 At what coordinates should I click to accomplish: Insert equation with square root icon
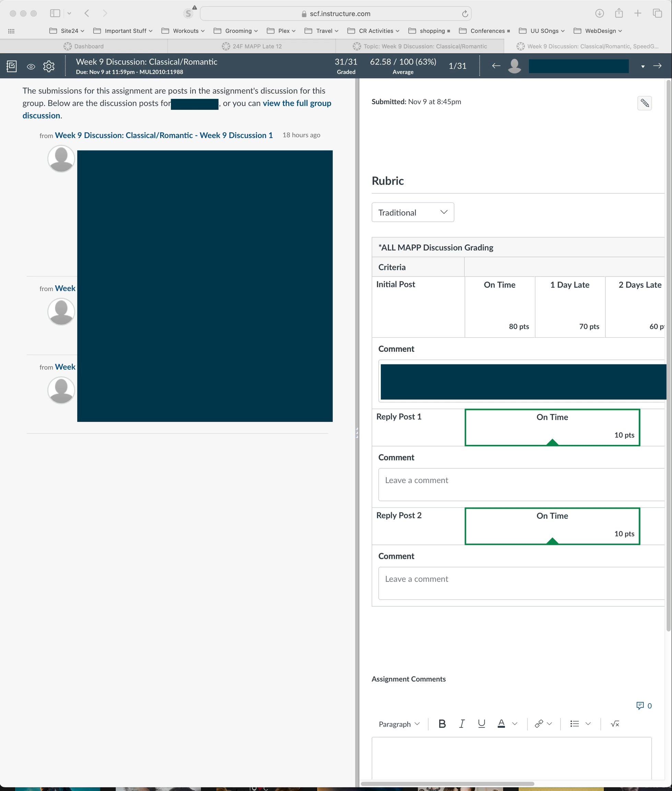[614, 723]
